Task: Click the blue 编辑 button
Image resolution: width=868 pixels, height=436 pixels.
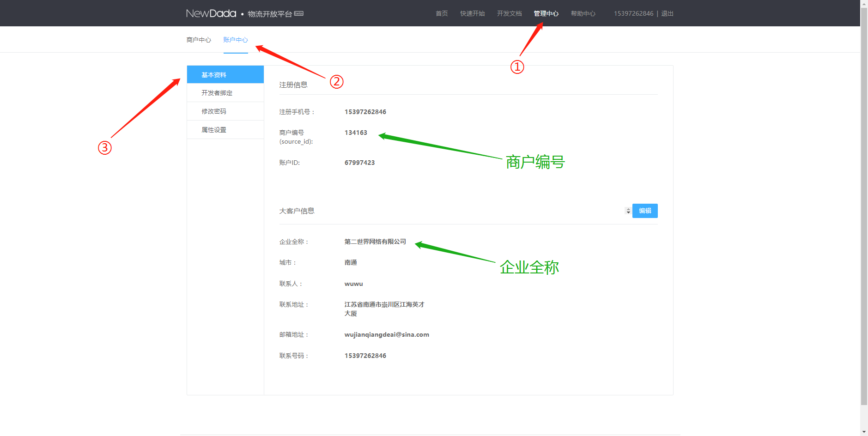Action: pyautogui.click(x=645, y=211)
